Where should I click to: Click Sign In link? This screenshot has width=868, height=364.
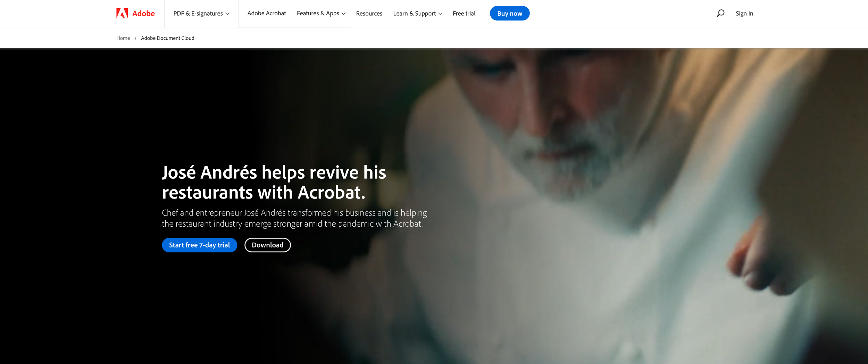click(x=744, y=14)
